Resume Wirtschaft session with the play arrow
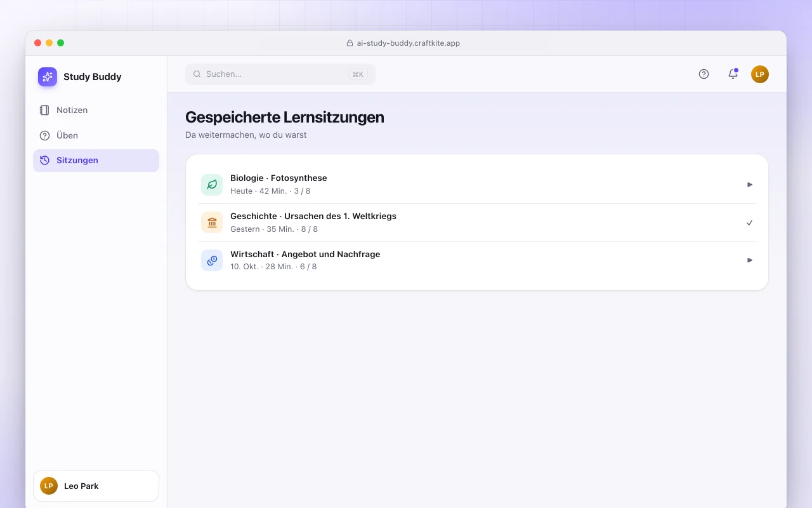This screenshot has width=812, height=508. pos(750,260)
